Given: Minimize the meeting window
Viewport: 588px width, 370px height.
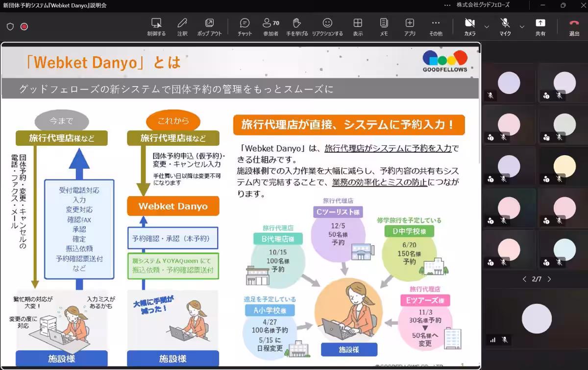Looking at the screenshot, I should (543, 5).
